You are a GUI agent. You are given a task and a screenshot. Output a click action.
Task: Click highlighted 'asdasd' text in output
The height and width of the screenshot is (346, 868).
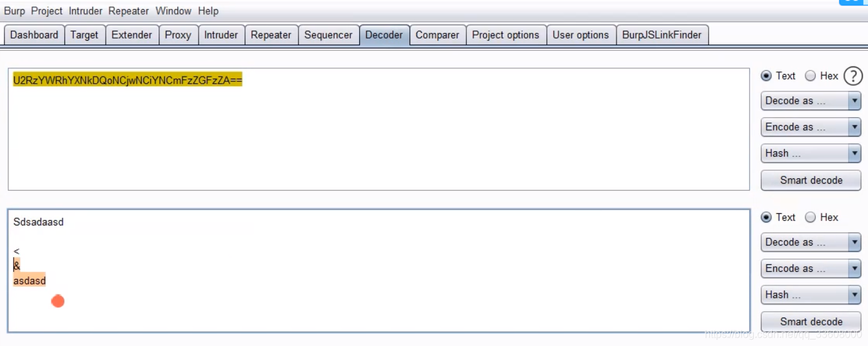pyautogui.click(x=30, y=280)
